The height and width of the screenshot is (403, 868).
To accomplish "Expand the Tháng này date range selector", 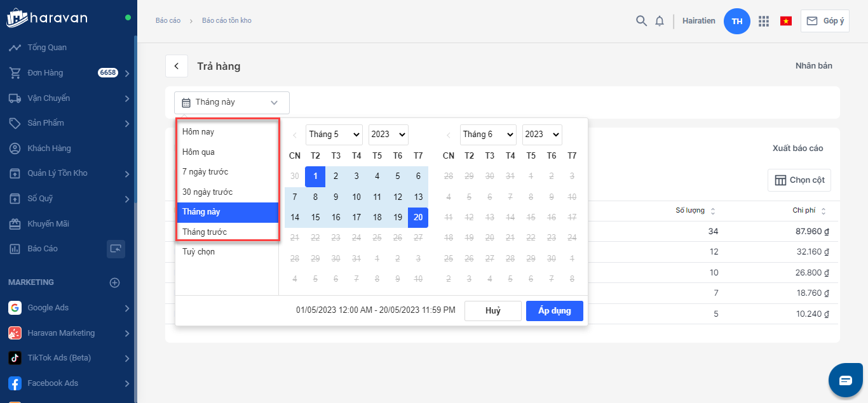I will (232, 102).
